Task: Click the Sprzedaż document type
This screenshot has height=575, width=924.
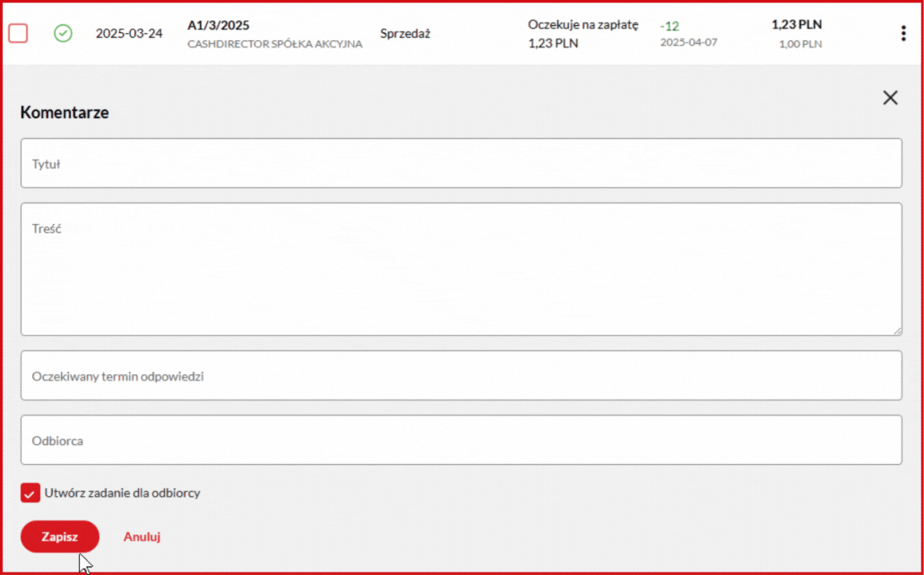Action: [x=405, y=33]
